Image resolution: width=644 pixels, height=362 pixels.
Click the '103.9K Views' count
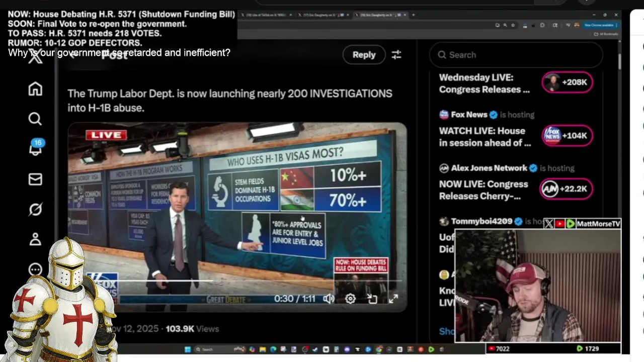pyautogui.click(x=192, y=329)
